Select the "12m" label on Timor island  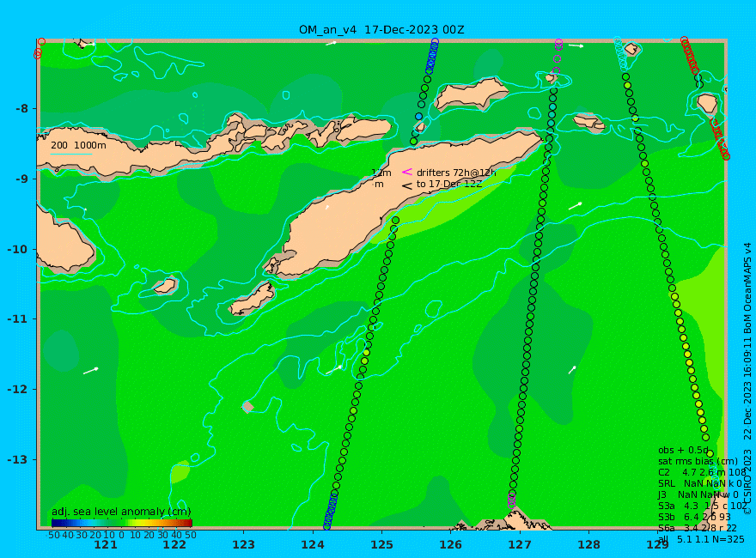click(x=381, y=173)
